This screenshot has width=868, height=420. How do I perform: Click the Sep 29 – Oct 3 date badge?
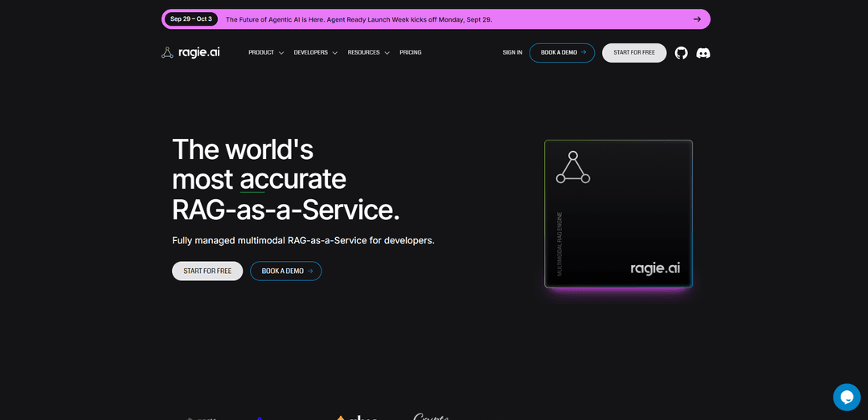pyautogui.click(x=191, y=18)
